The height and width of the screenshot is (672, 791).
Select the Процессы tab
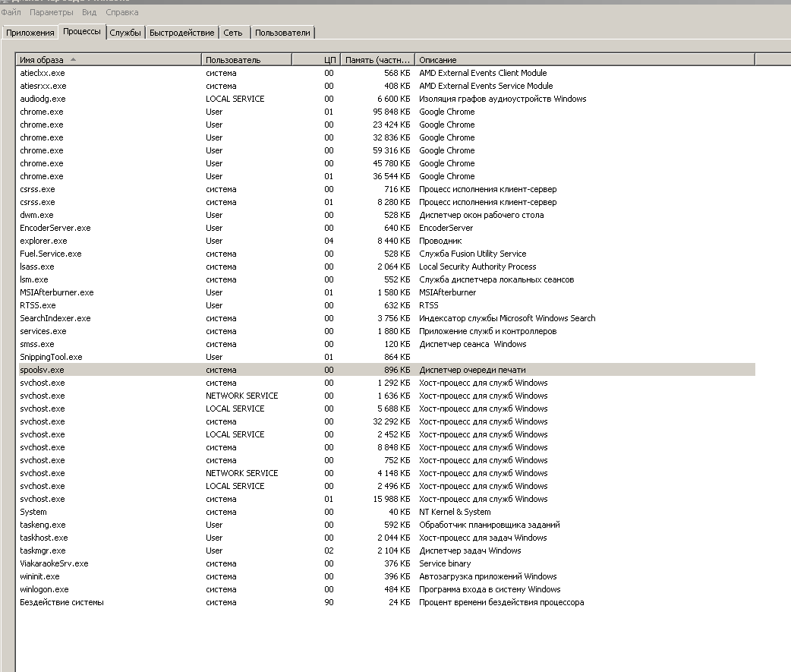[82, 31]
